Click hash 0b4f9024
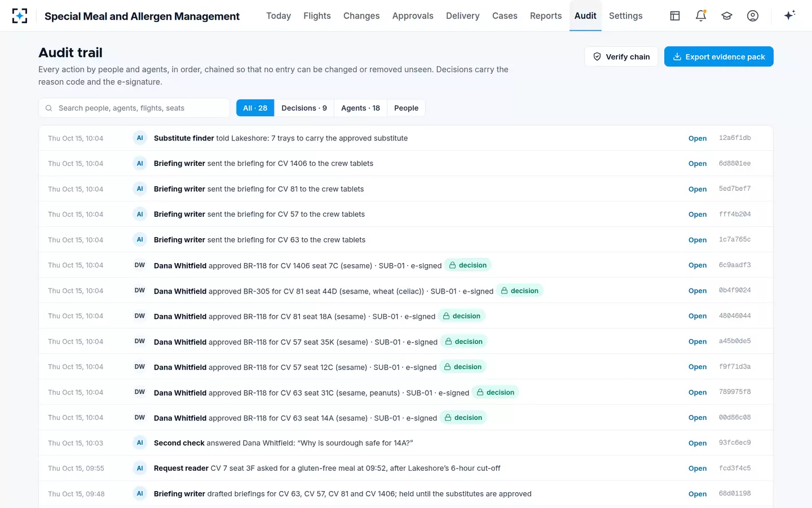The height and width of the screenshot is (508, 812). tap(735, 290)
